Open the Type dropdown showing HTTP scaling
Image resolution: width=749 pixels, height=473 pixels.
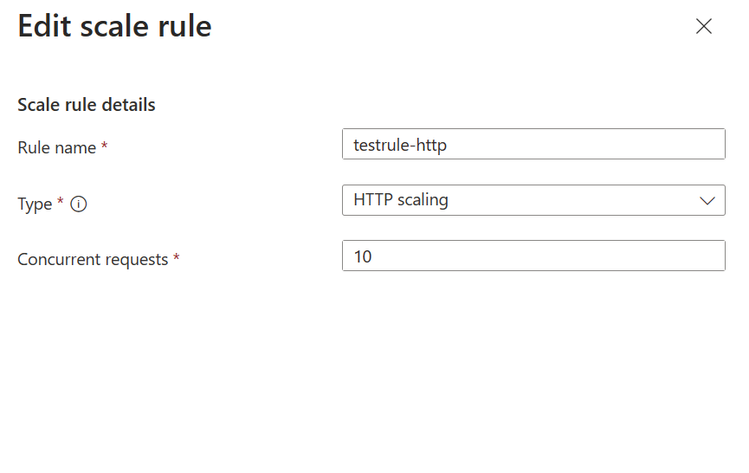coord(533,200)
